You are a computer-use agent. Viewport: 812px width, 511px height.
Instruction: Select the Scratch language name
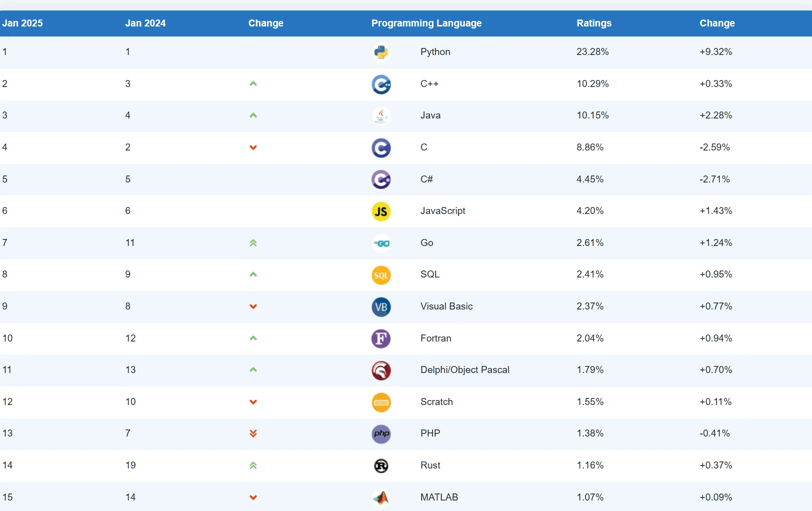tap(436, 401)
